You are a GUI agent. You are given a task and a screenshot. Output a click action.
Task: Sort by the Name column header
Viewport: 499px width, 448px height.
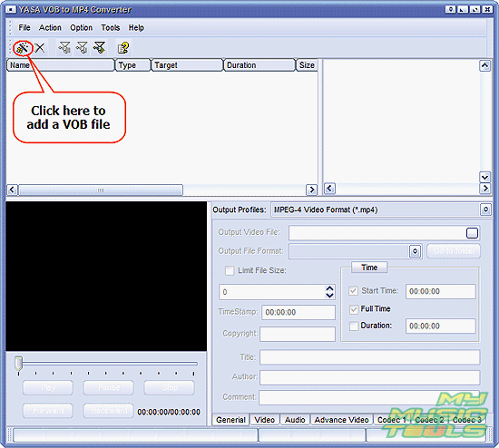(x=60, y=65)
